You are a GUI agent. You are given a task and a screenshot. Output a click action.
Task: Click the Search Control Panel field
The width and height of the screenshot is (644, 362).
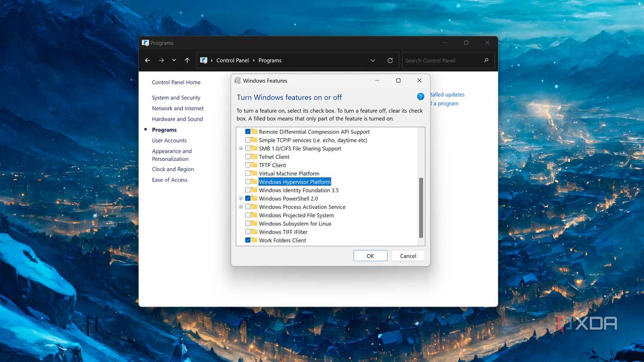coord(448,60)
